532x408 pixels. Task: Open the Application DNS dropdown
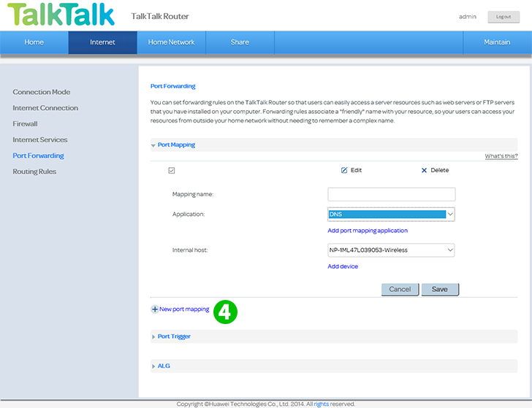391,214
